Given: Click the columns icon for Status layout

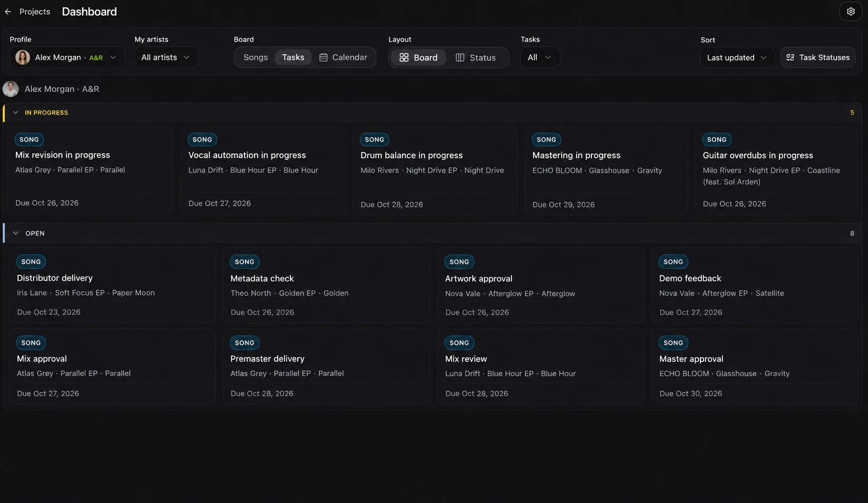Looking at the screenshot, I should click(460, 57).
